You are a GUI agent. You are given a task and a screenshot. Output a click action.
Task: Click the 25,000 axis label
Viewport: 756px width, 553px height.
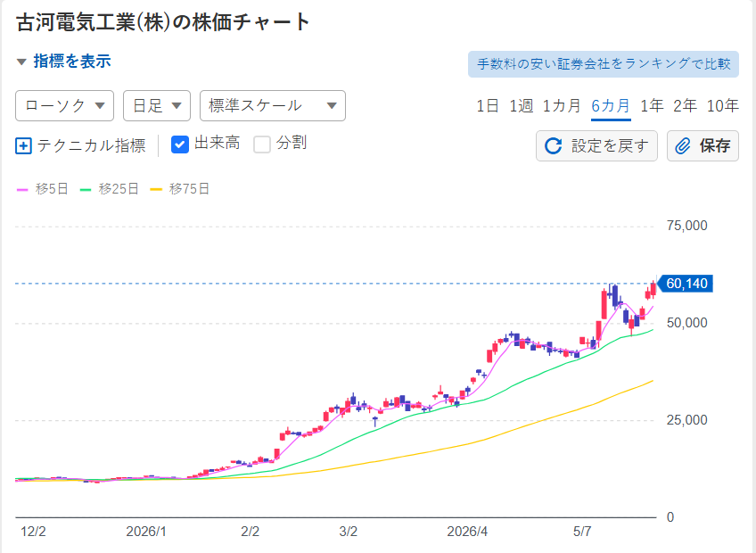click(686, 420)
